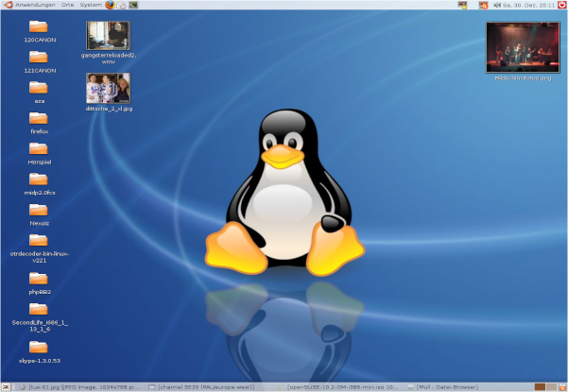The width and height of the screenshot is (568, 392).
Task: Open the trash icon in bottom panel
Action: (562, 387)
